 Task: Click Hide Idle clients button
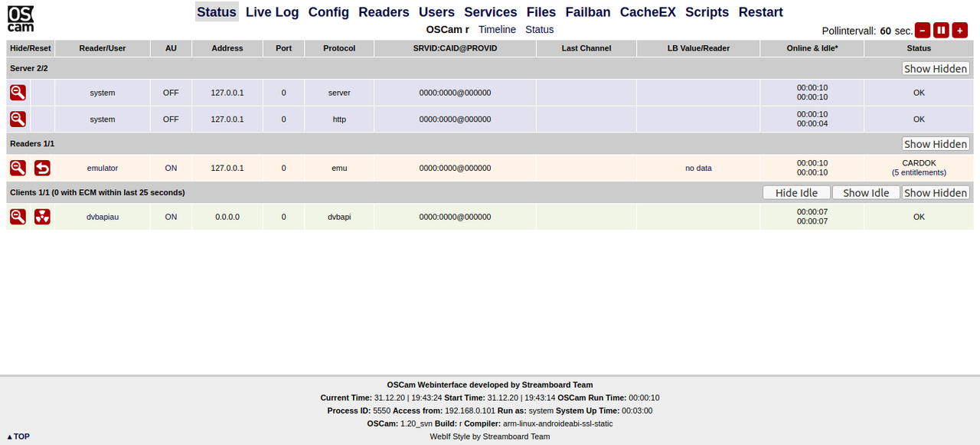click(x=796, y=192)
